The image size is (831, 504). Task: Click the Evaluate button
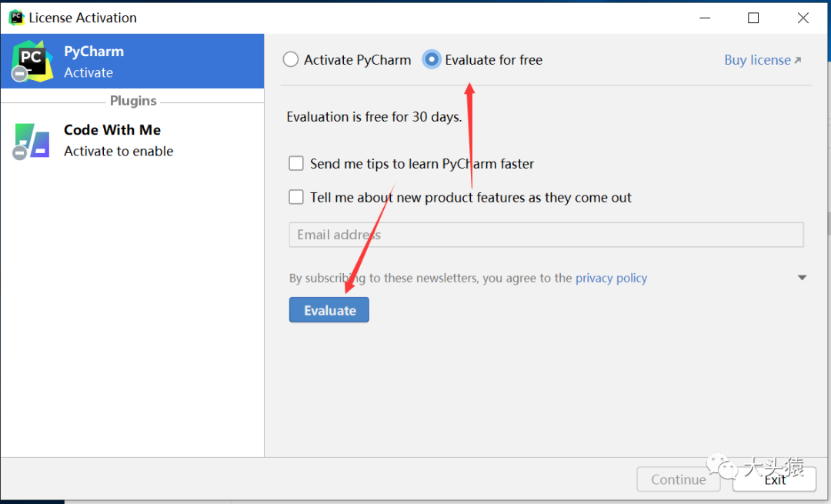click(x=329, y=310)
